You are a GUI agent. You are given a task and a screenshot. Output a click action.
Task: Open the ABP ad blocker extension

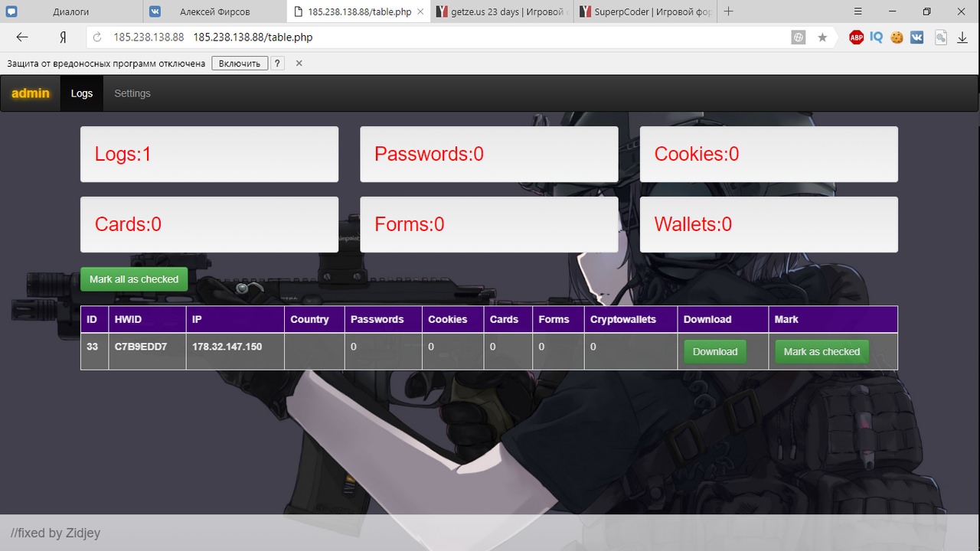coord(857,37)
